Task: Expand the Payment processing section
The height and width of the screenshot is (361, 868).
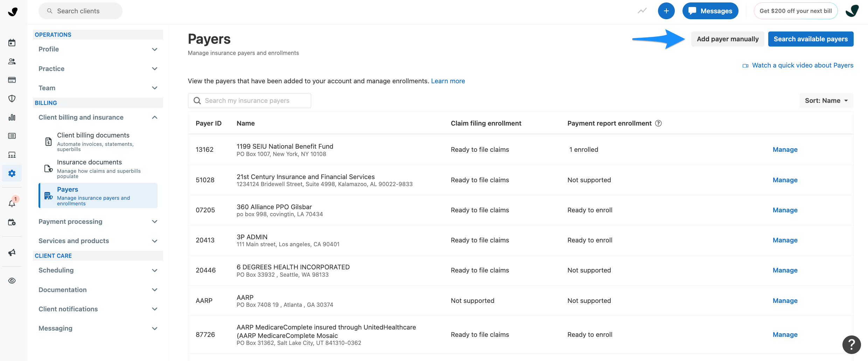Action: tap(98, 221)
